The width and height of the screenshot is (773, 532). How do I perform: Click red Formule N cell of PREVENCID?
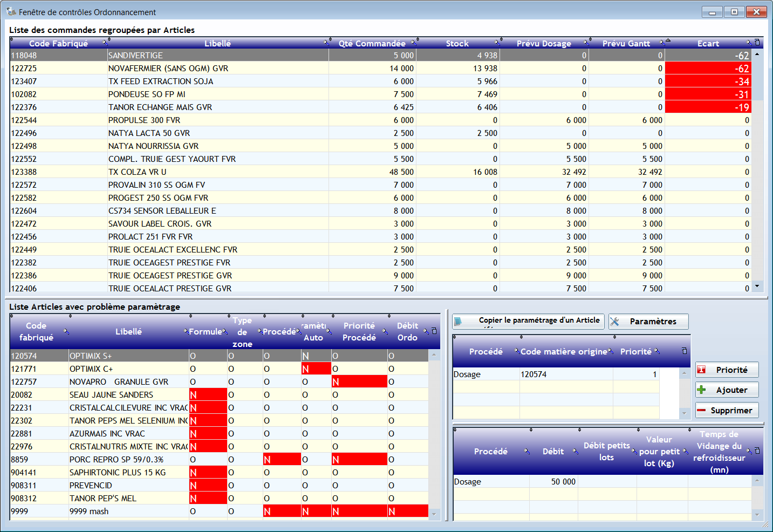tap(208, 485)
